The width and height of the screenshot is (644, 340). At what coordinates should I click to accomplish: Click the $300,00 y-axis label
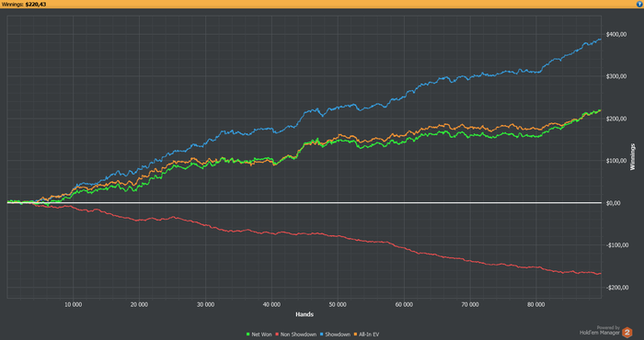[616, 76]
